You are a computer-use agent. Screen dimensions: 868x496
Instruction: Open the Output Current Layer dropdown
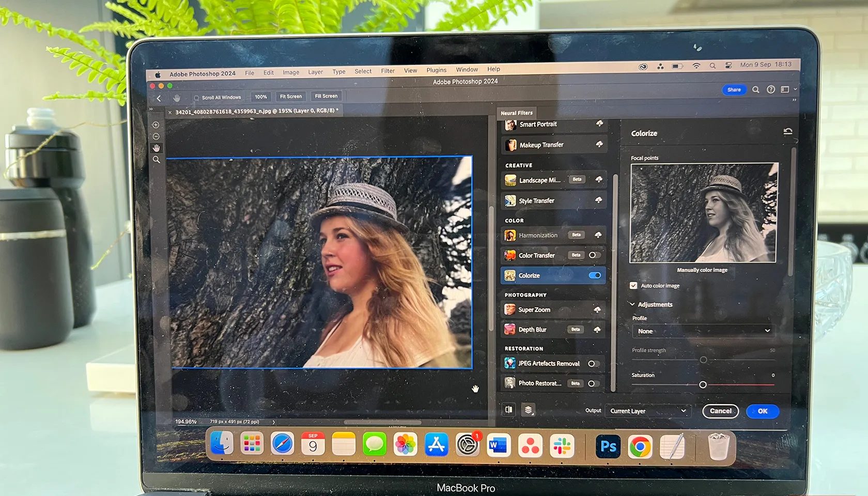click(648, 411)
